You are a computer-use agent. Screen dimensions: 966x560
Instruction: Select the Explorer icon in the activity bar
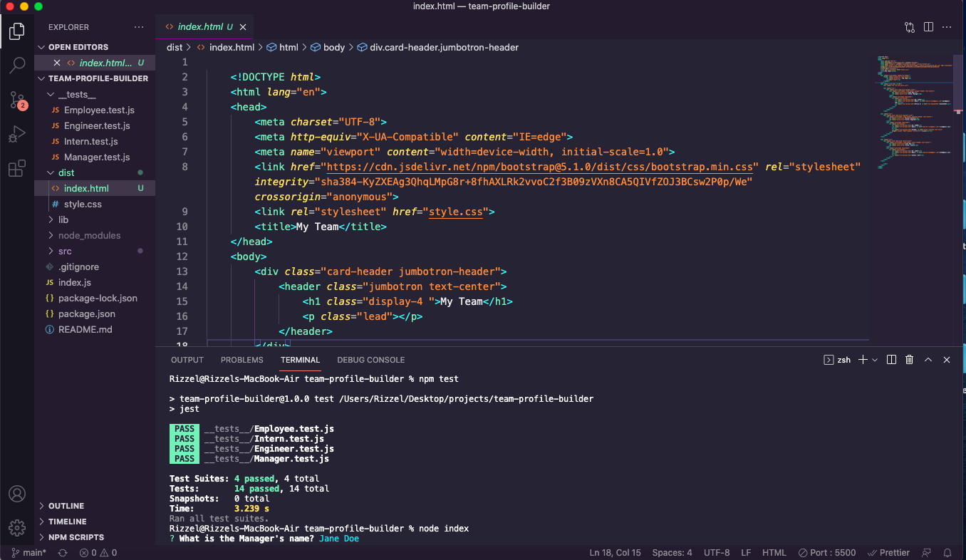click(x=16, y=31)
